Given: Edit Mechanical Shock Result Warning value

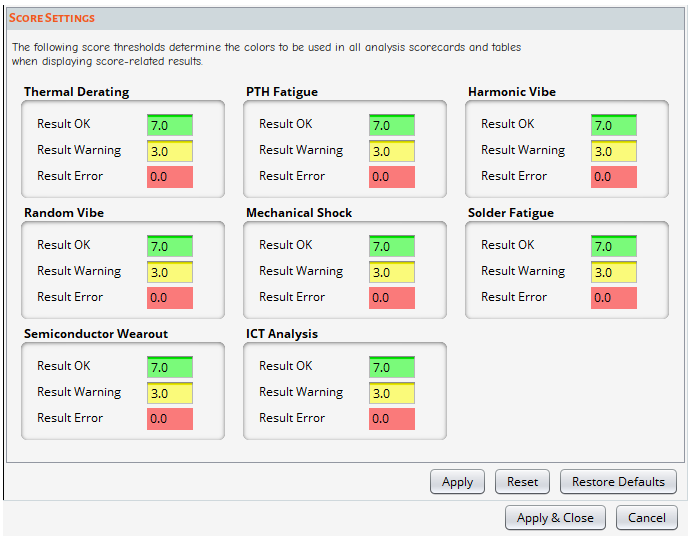Looking at the screenshot, I should 392,272.
